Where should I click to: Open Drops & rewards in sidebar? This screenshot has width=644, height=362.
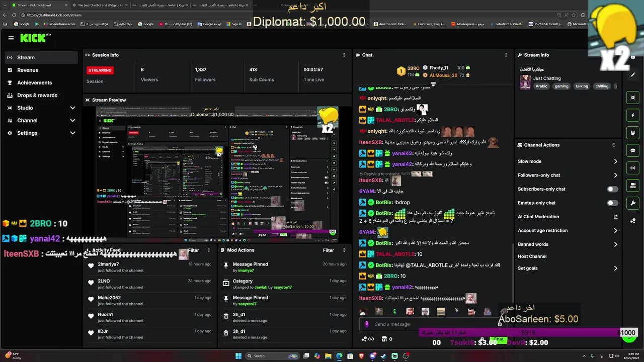(41, 95)
